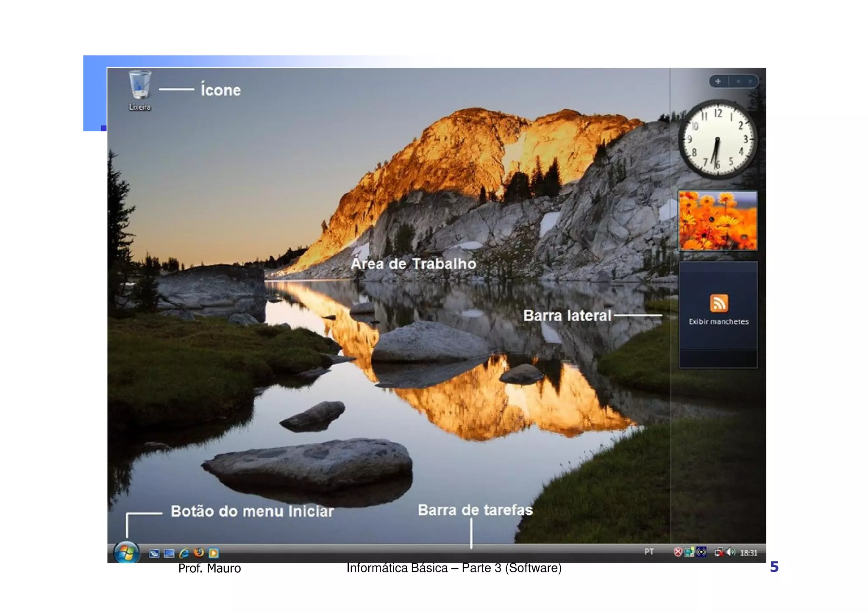Open Windows Media Player from quick launch
Screen dimensions: 868x613
click(x=214, y=553)
